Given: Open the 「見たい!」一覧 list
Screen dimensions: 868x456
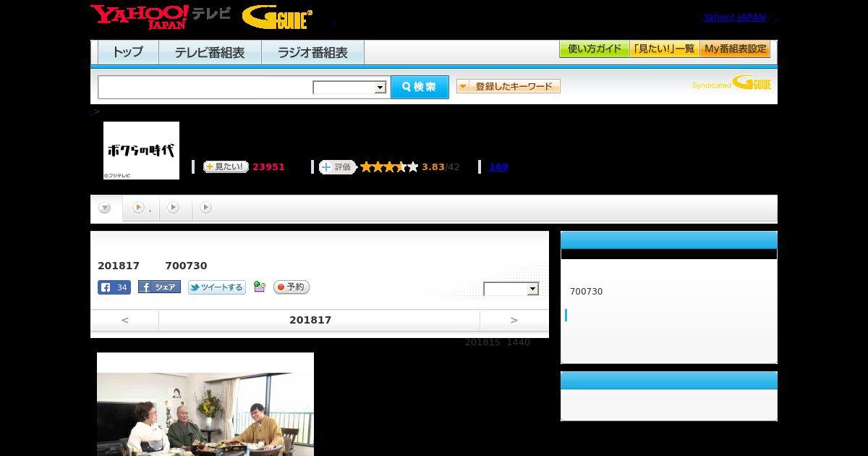Looking at the screenshot, I should [x=664, y=49].
